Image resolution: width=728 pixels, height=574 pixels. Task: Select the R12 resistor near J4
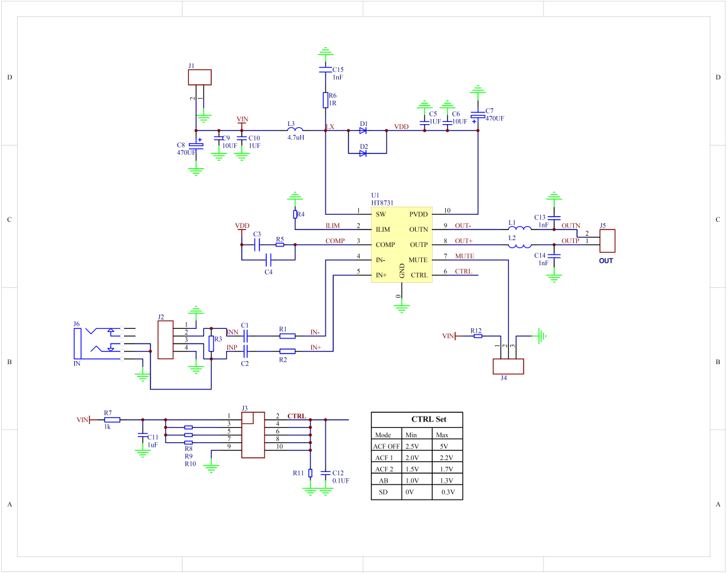pos(477,336)
